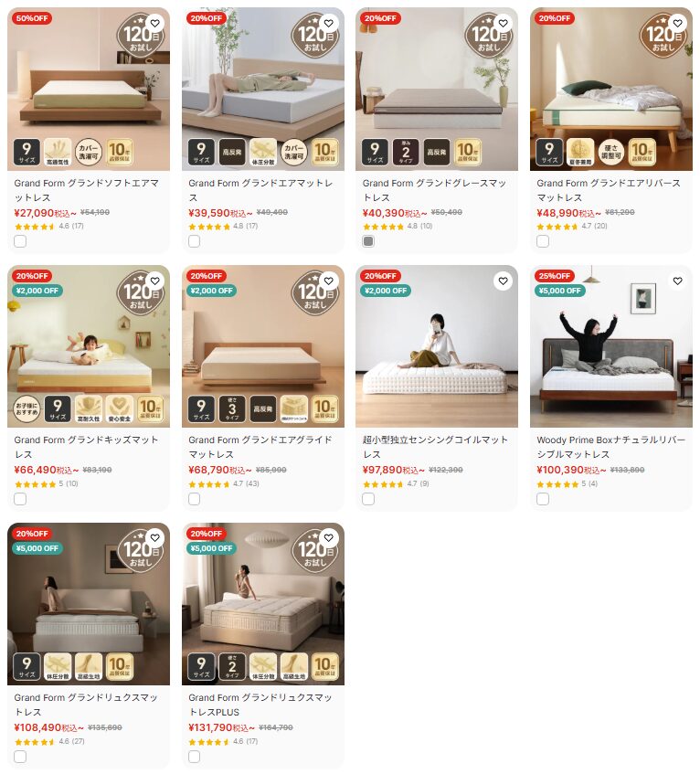
Task: Tap heart on グランドエアリバースマットレス
Action: tap(677, 23)
